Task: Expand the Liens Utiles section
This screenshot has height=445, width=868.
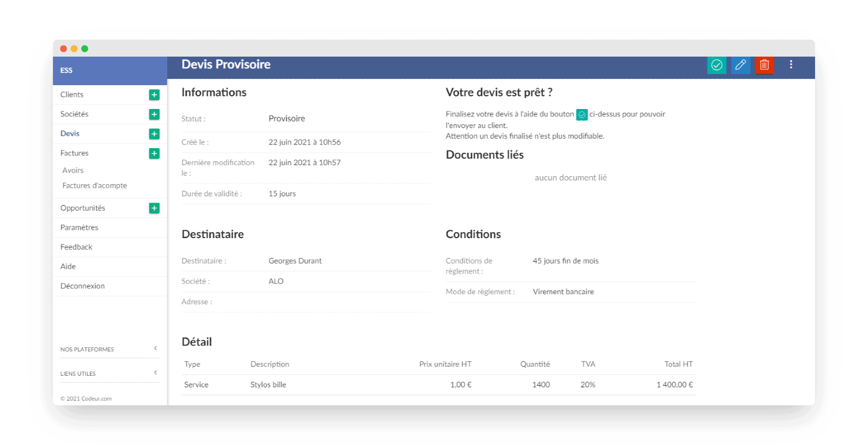Action: tap(110, 374)
